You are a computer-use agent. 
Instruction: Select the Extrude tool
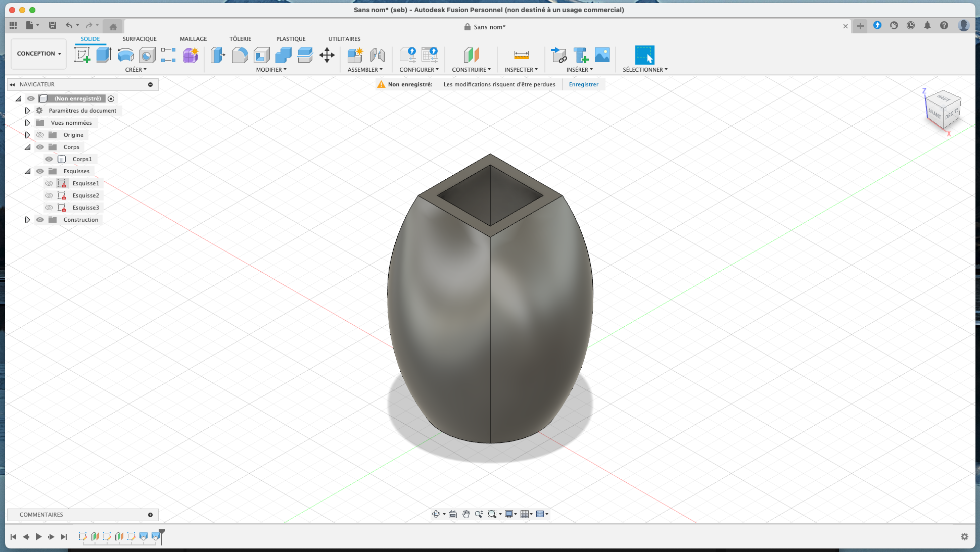pos(104,55)
